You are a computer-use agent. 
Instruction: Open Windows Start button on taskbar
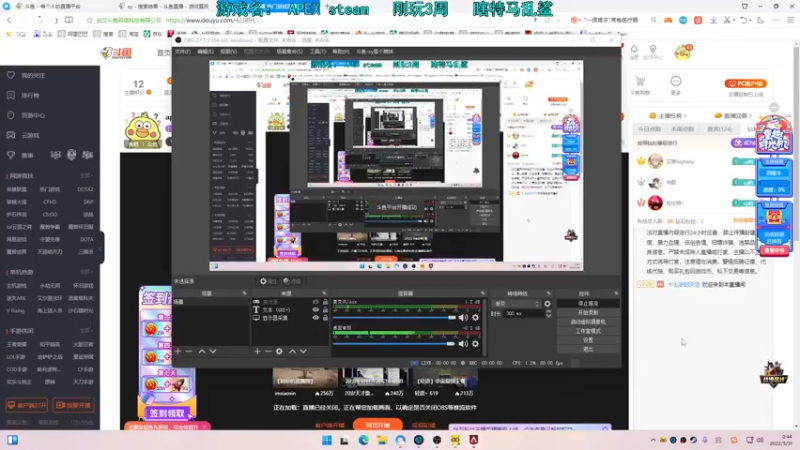(327, 440)
